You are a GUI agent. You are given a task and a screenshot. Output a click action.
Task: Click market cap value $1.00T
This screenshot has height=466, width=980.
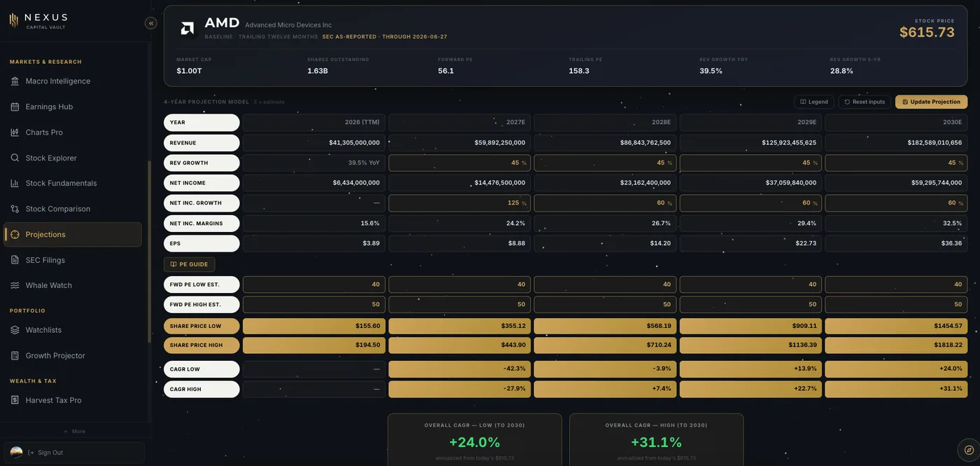click(189, 71)
